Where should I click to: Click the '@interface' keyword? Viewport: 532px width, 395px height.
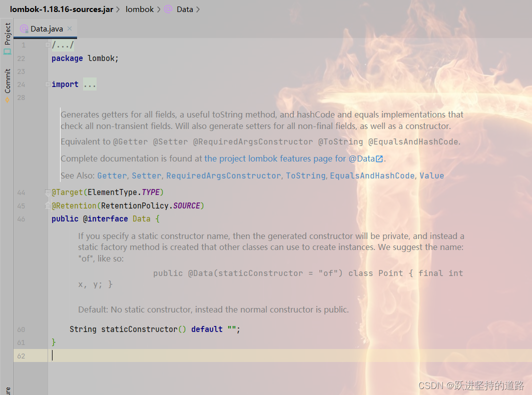coord(106,218)
